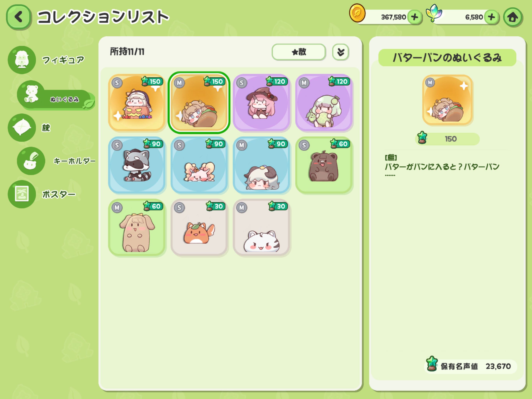Click the gold coin currency icon
This screenshot has width=532, height=399.
click(x=357, y=13)
